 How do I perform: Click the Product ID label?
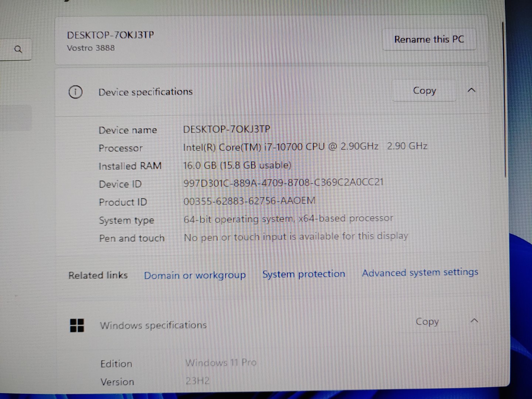coord(123,202)
